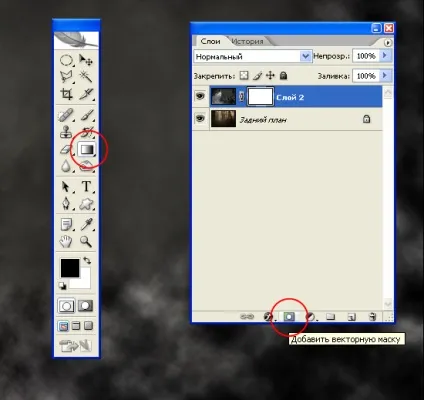Select the white layer mask thumbnail

pyautogui.click(x=261, y=97)
